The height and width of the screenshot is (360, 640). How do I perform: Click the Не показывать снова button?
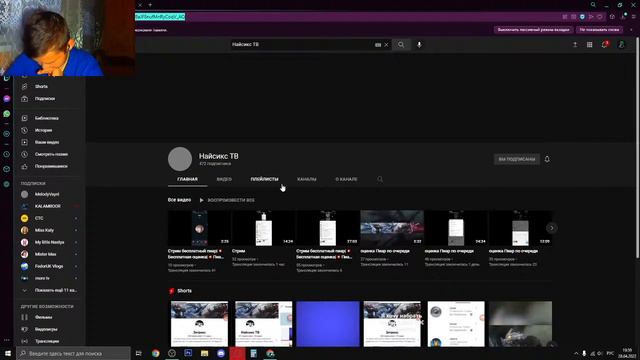(x=599, y=30)
